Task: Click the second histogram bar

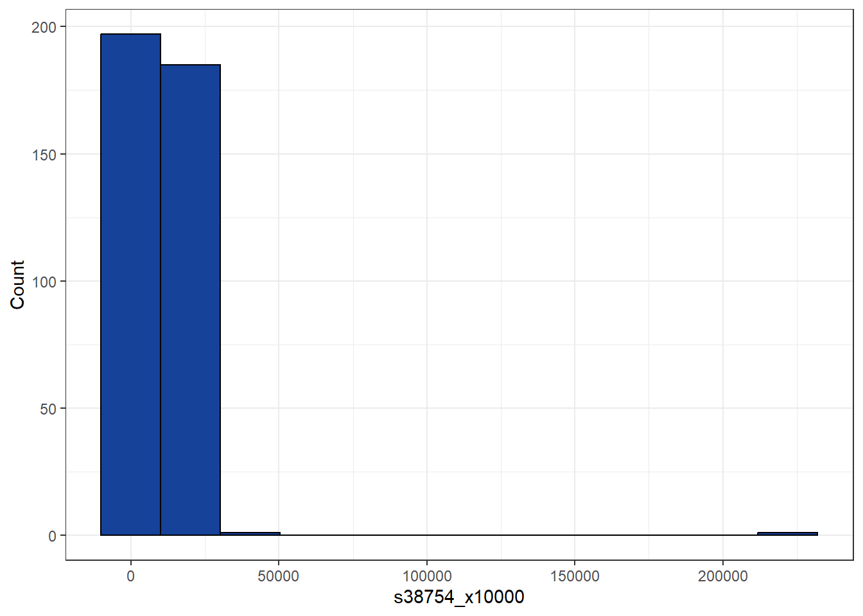Action: tap(190, 300)
